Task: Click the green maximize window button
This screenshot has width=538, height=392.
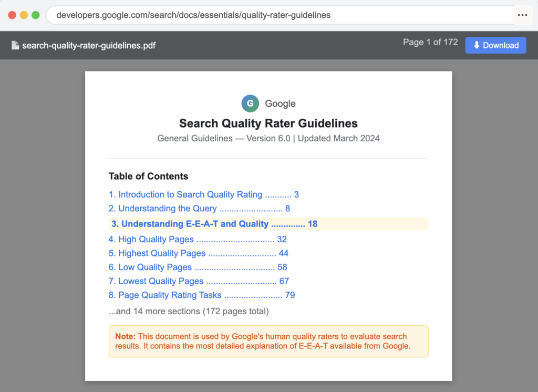Action: pos(35,15)
